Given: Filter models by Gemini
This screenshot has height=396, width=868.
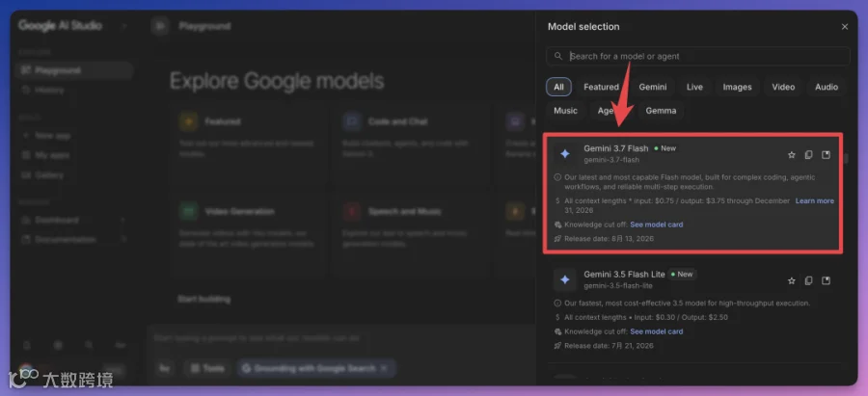Looking at the screenshot, I should [653, 87].
